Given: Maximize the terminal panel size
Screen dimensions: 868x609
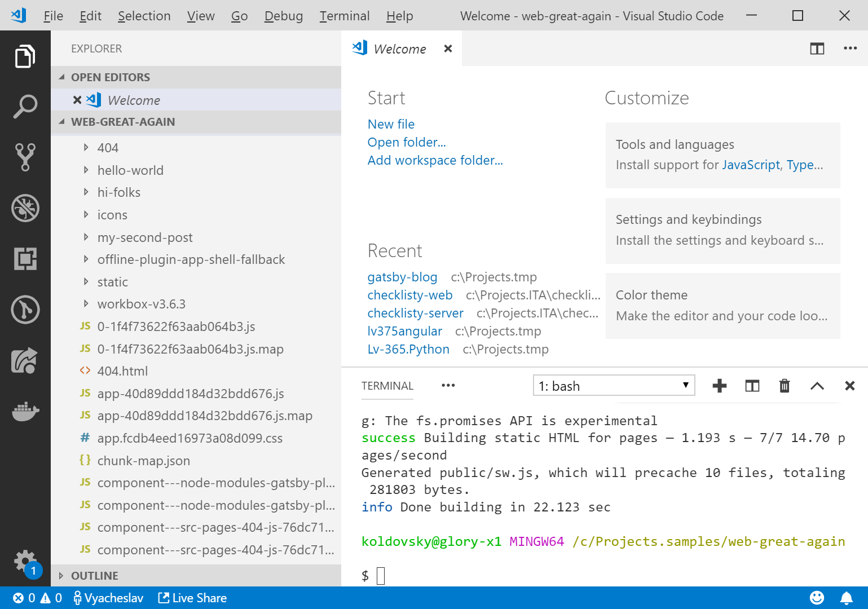Looking at the screenshot, I should [817, 386].
